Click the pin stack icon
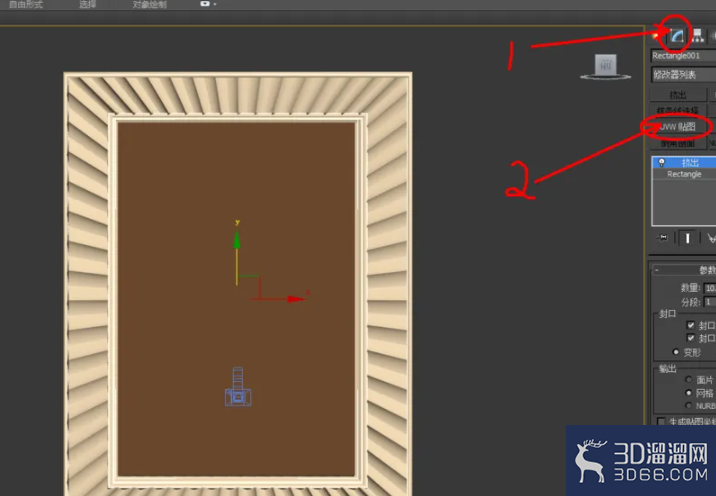 663,238
